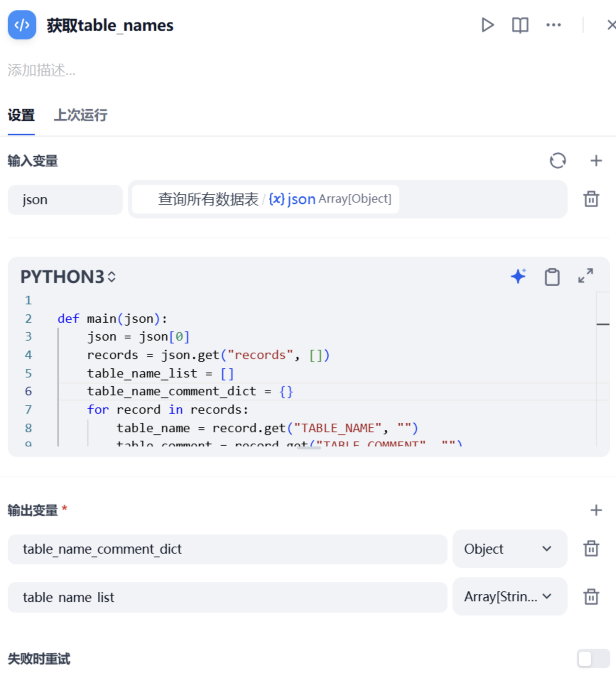Open the help documentation book icon
The width and height of the screenshot is (616, 692).
coord(520,25)
